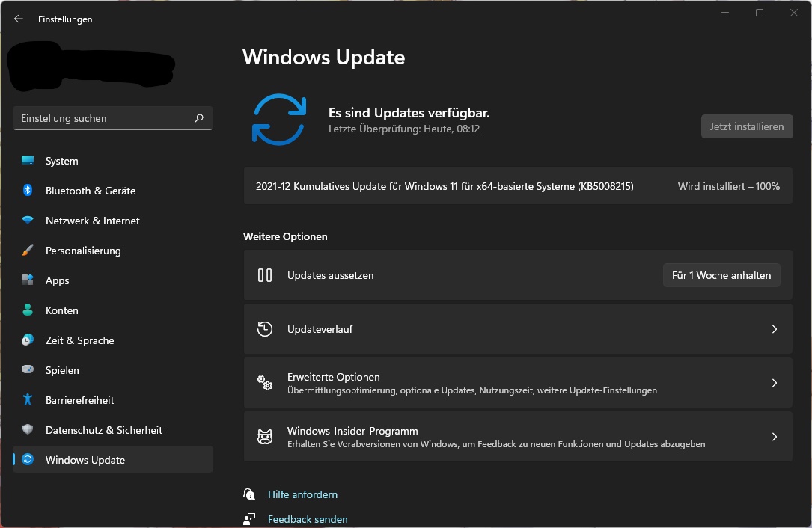Maximize the Einstellungen window

pyautogui.click(x=759, y=13)
